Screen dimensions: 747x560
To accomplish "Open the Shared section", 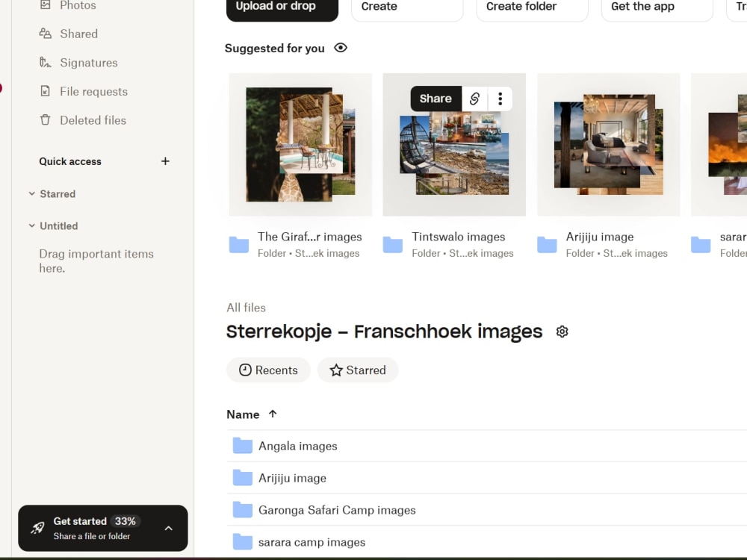I will (78, 34).
